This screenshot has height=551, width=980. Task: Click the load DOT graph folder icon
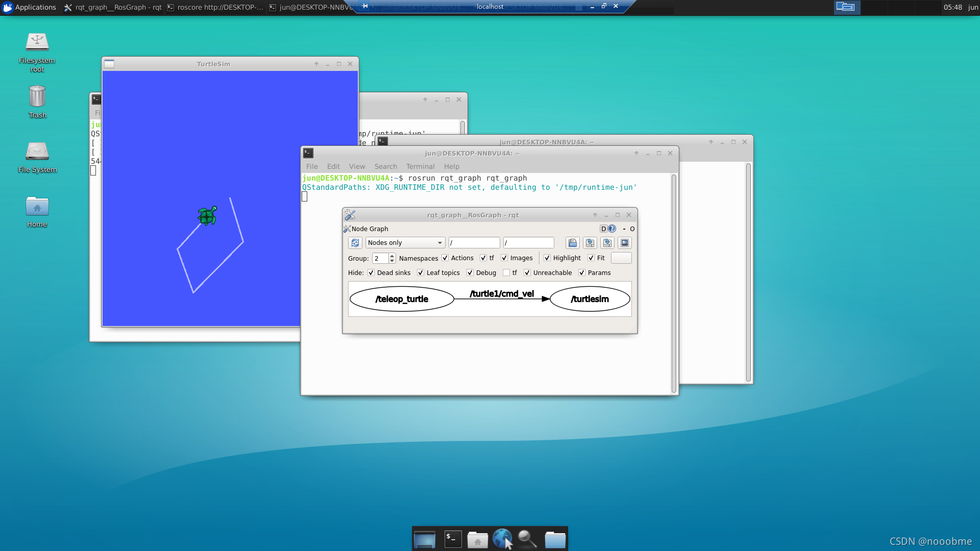pyautogui.click(x=573, y=243)
